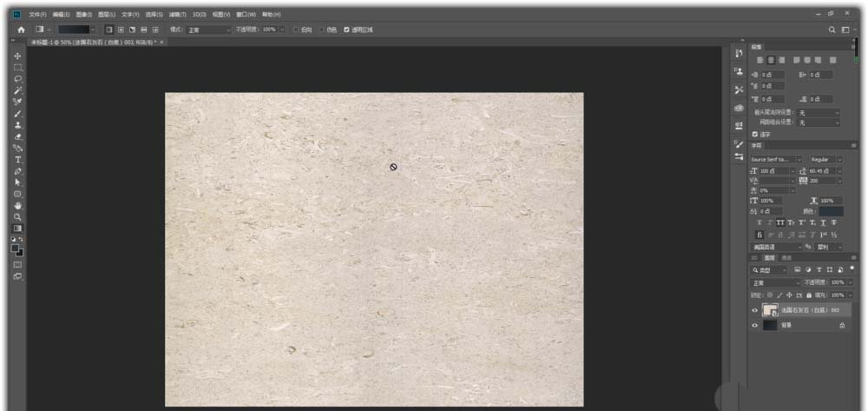Click the text 颜色 color swatch
The image size is (868, 411).
click(830, 211)
